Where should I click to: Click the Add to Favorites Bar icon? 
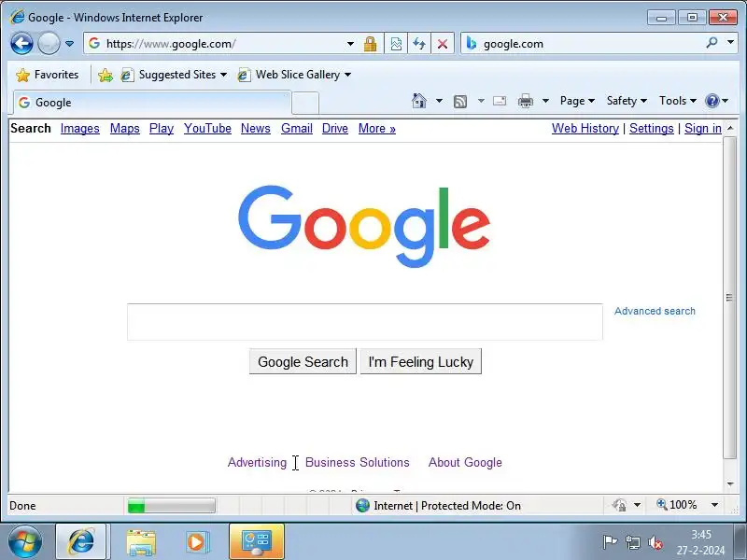point(106,75)
